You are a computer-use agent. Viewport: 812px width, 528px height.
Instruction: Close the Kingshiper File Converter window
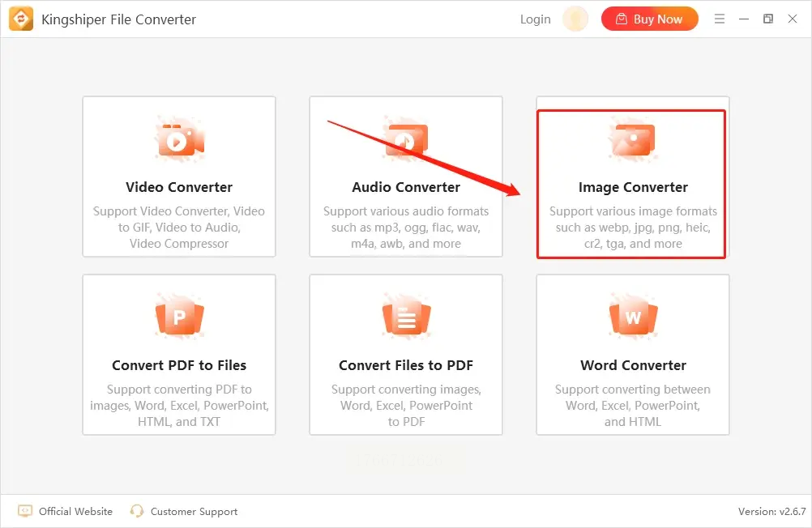pyautogui.click(x=793, y=19)
